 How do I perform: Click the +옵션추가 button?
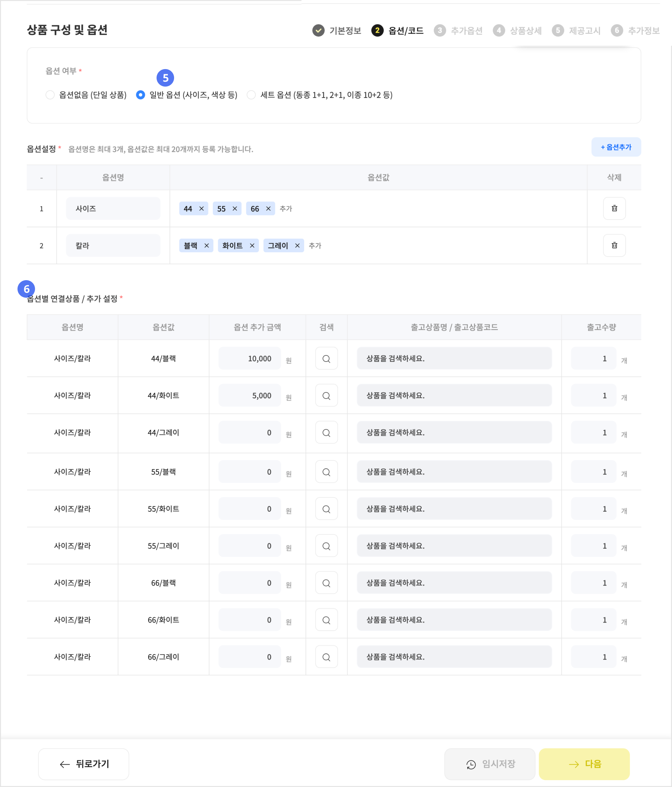[616, 147]
